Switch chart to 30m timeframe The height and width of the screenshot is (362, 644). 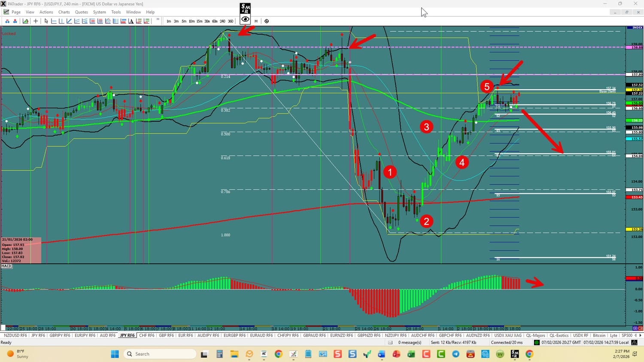pyautogui.click(x=207, y=21)
